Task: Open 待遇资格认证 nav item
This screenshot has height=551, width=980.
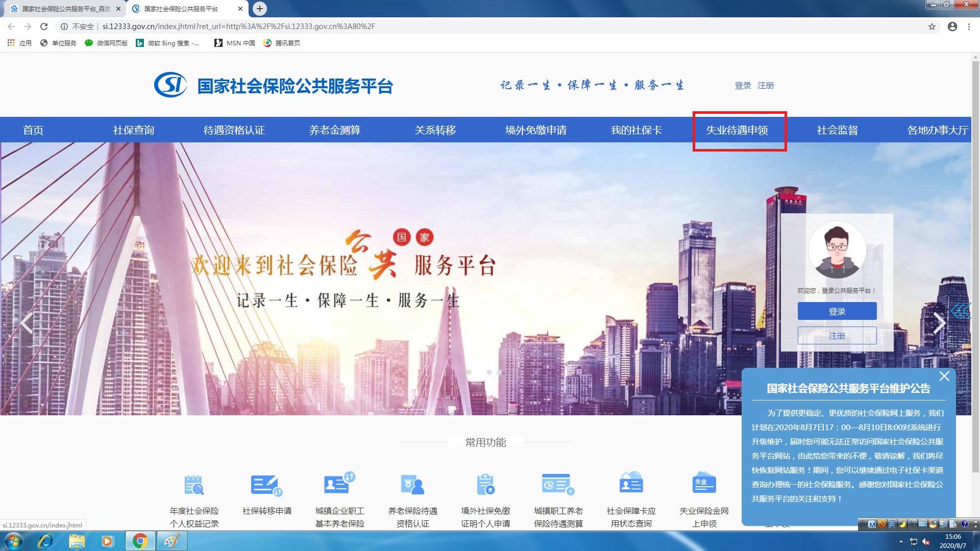Action: tap(234, 130)
